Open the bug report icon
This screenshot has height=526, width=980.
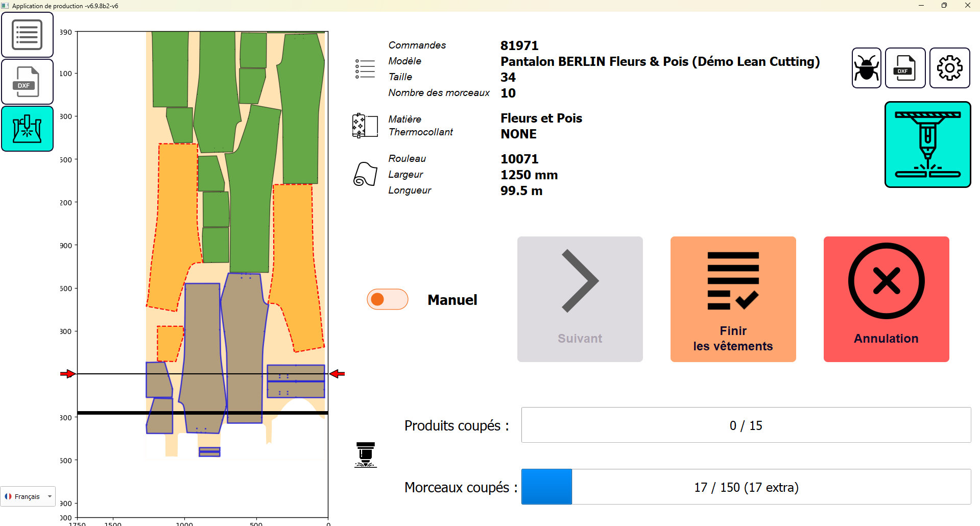866,68
